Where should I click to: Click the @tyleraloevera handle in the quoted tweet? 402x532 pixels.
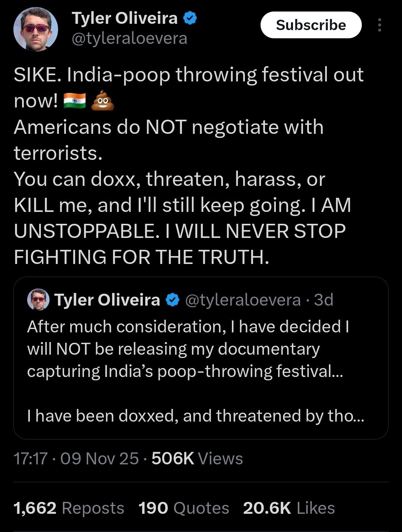click(x=243, y=300)
